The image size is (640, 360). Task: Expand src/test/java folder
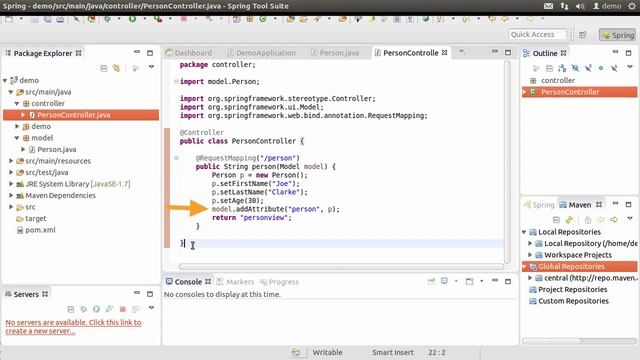(11, 172)
